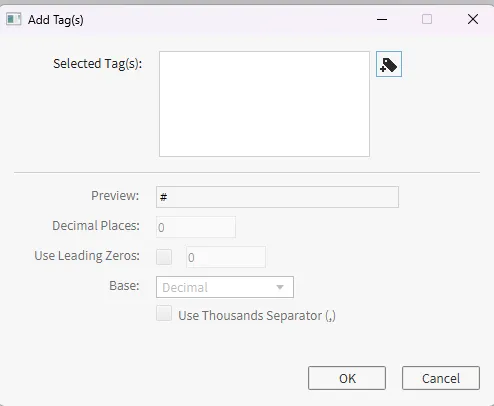The width and height of the screenshot is (494, 406).
Task: Open the Base dropdown showing Decimal
Action: point(225,287)
